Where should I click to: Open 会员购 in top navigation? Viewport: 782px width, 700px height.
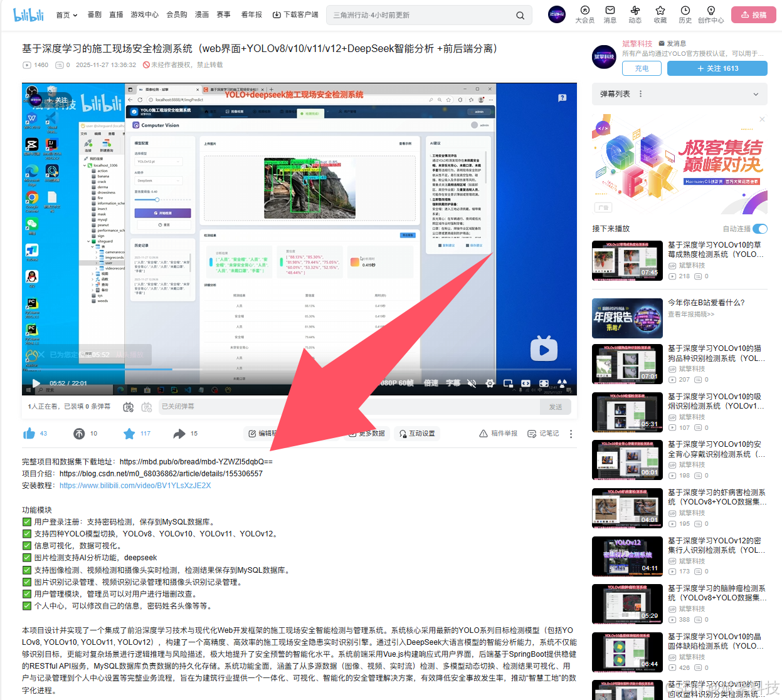tap(177, 14)
